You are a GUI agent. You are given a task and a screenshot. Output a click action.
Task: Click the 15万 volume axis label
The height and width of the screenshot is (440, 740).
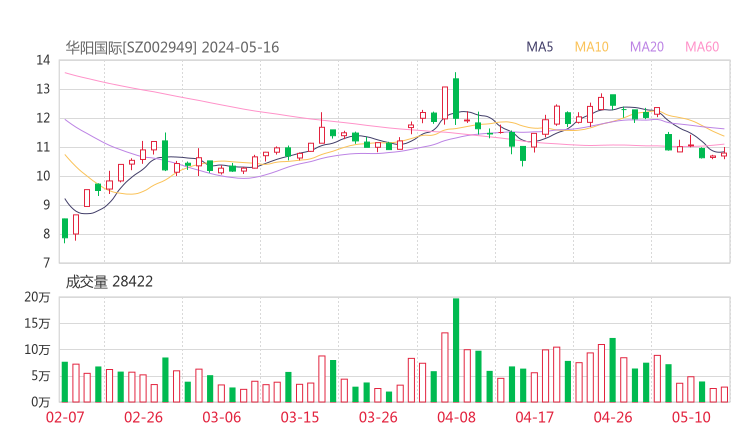tap(37, 324)
